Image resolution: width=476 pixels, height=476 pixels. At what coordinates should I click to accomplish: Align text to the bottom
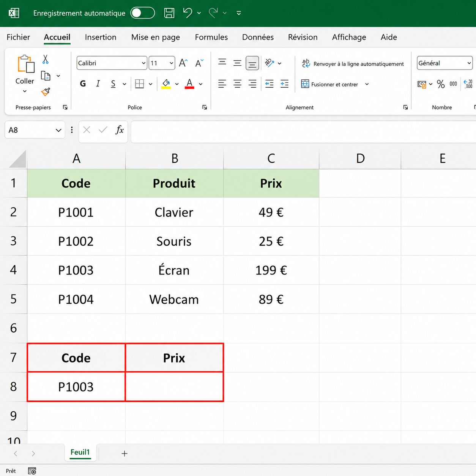(252, 63)
